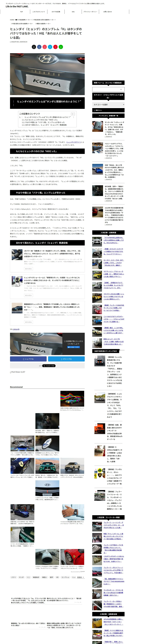Open プライバシーポリシー menu item
159x644 pixels.
click(x=90, y=11)
